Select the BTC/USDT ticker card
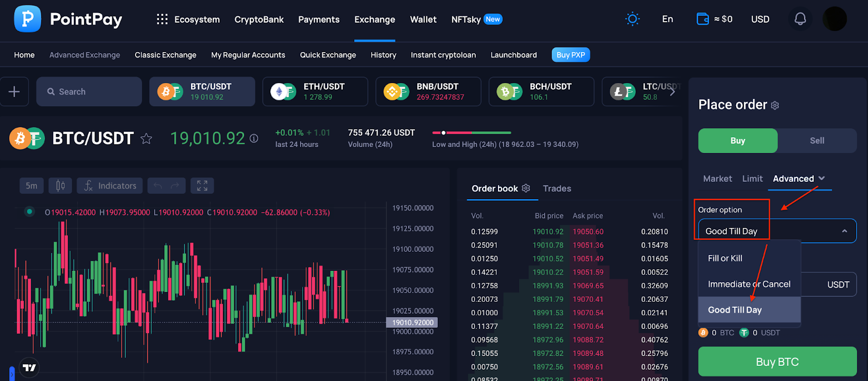 [202, 92]
